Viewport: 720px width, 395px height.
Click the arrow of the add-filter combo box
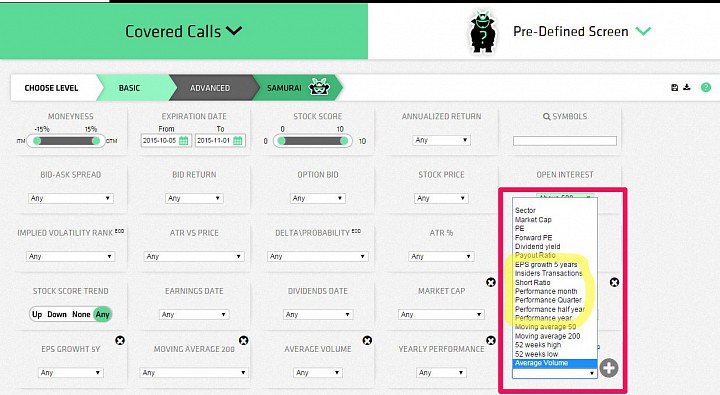pos(592,373)
